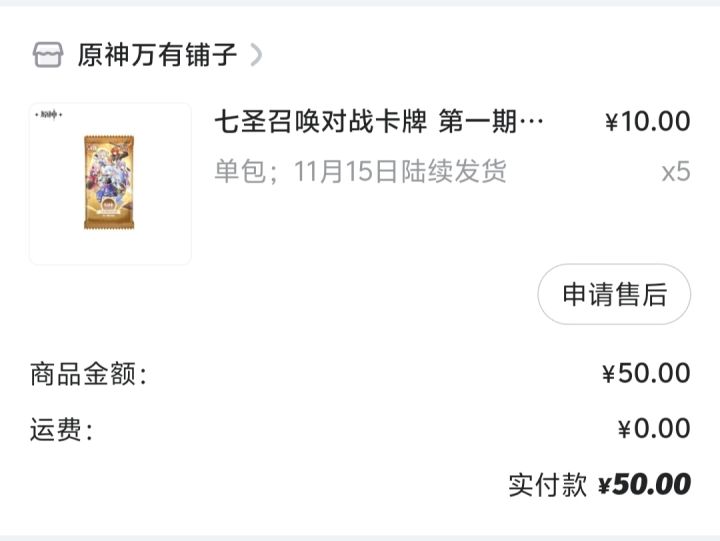Click the 11月15日 shipping date text
The image size is (720, 541).
347,171
